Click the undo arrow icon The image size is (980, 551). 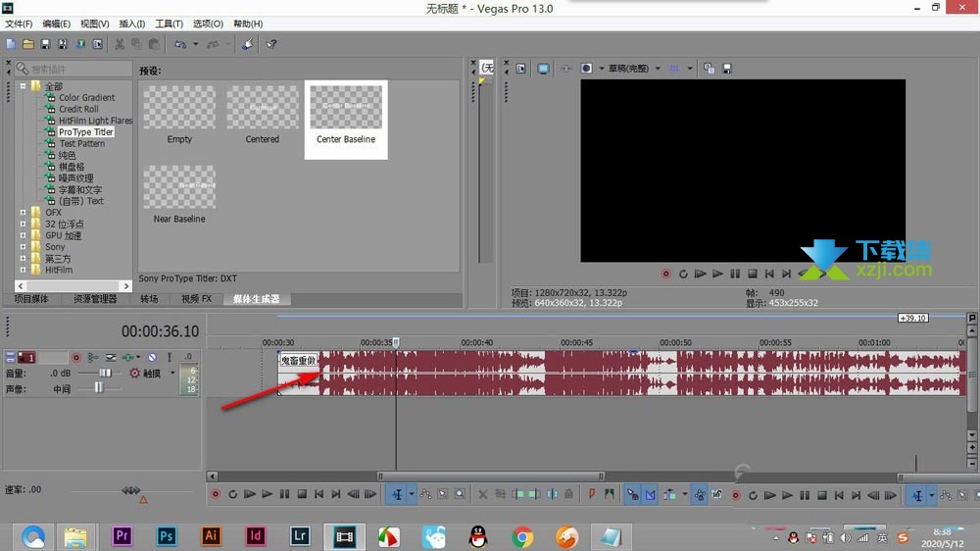coord(180,44)
